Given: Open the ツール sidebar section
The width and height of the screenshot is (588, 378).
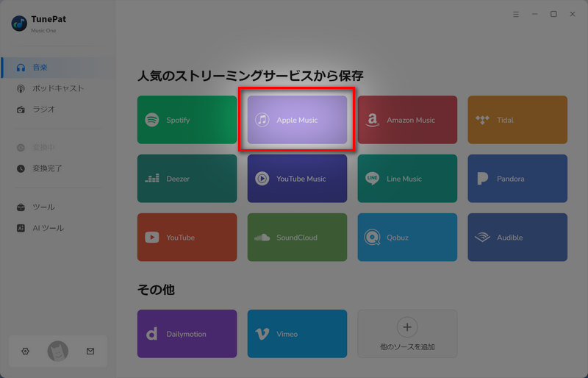Looking at the screenshot, I should point(58,207).
